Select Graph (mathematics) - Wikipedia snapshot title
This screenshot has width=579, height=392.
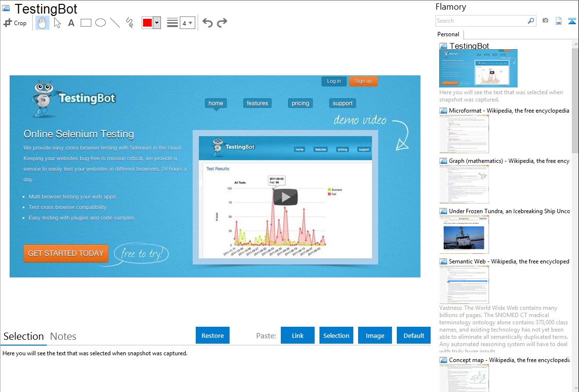coord(509,161)
